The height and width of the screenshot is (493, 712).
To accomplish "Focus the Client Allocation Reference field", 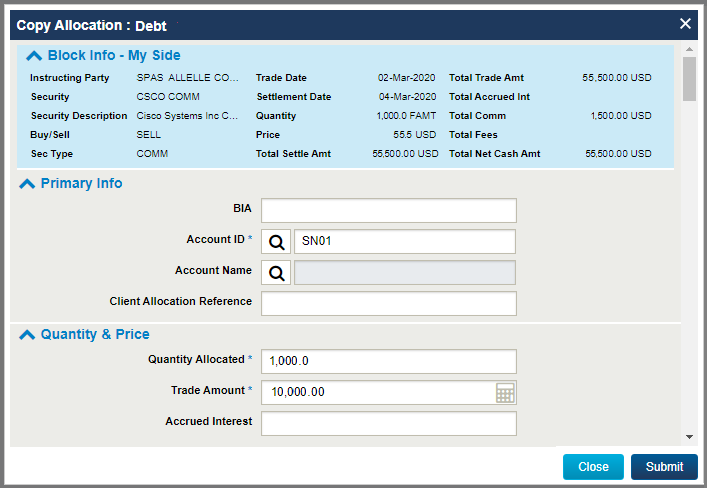I will [389, 304].
